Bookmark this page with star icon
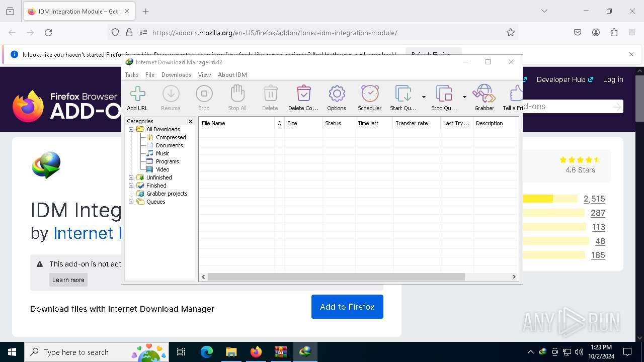 click(511, 33)
